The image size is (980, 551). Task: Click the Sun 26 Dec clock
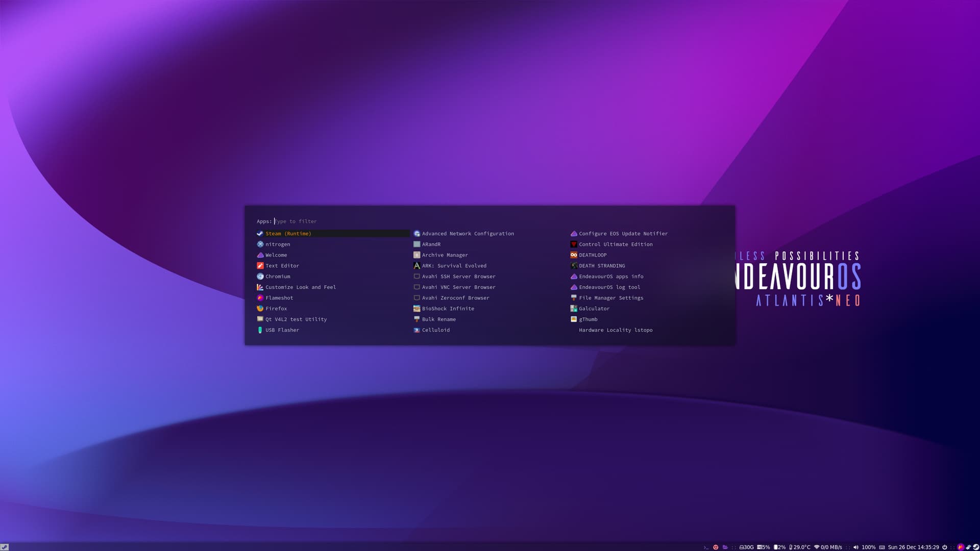pyautogui.click(x=914, y=547)
